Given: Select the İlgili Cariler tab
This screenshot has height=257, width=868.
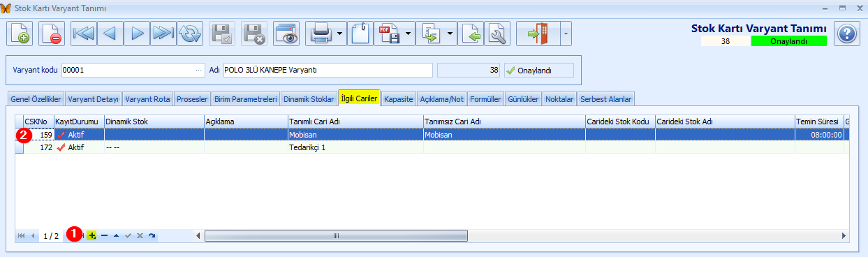Looking at the screenshot, I should pos(358,98).
